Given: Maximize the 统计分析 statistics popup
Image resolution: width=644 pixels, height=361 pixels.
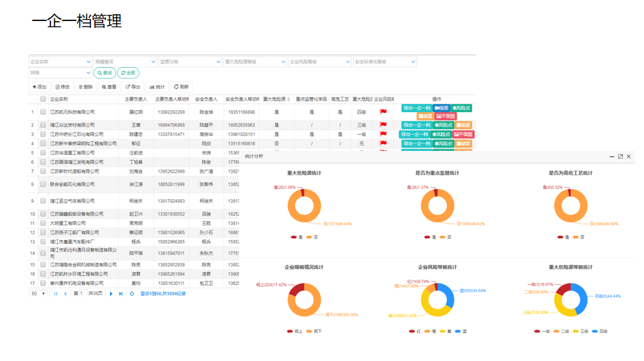Looking at the screenshot, I should 620,156.
